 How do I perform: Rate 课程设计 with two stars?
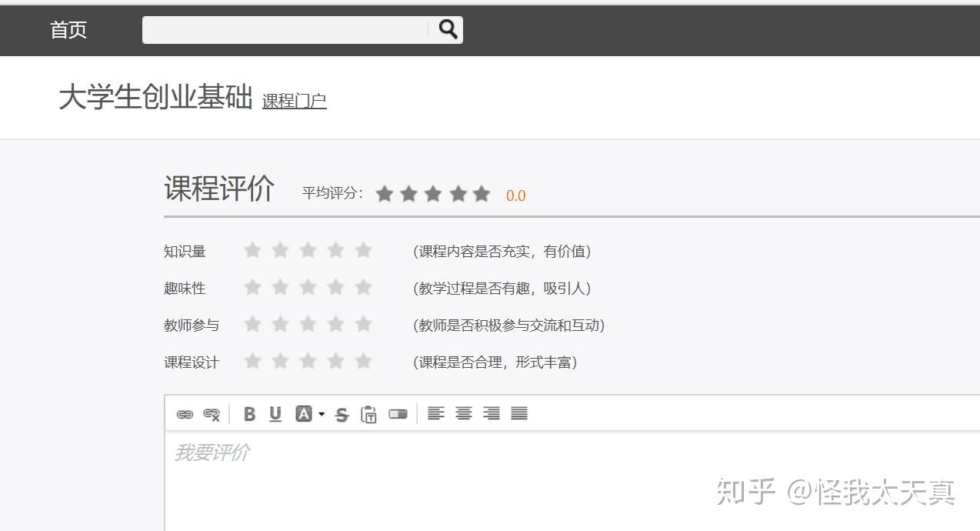pyautogui.click(x=281, y=361)
